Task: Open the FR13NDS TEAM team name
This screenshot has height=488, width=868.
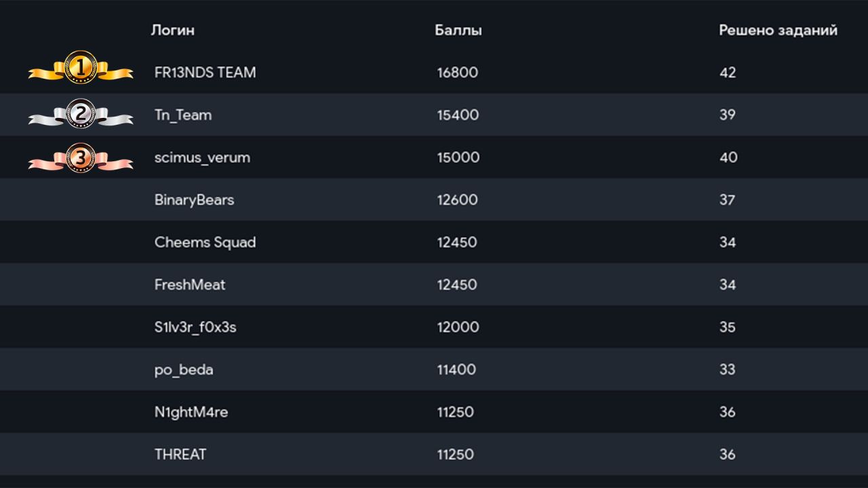Action: coord(205,73)
